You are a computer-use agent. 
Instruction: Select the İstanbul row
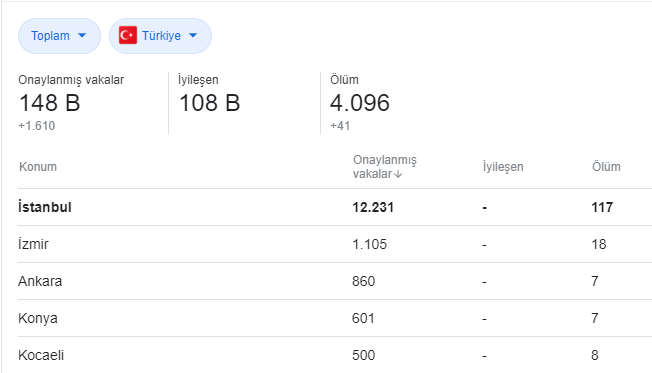click(335, 207)
